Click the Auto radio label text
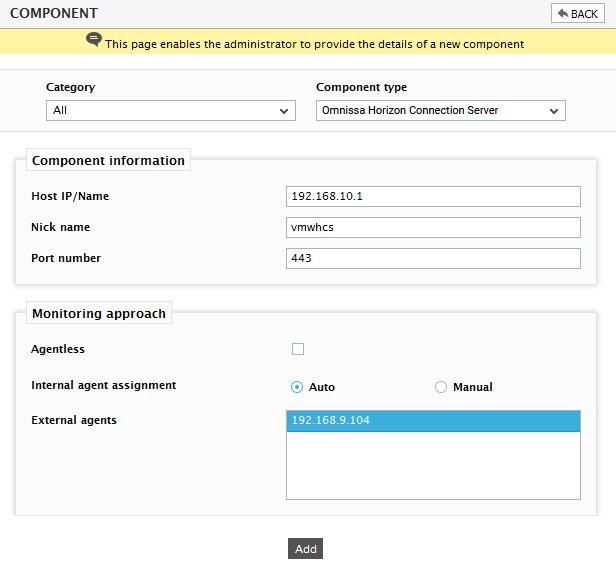 (x=322, y=387)
